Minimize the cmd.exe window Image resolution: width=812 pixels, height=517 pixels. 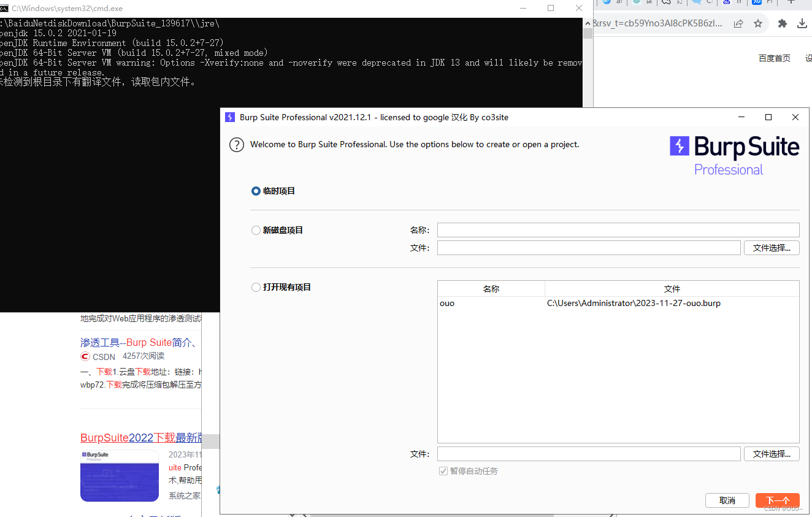[x=523, y=8]
